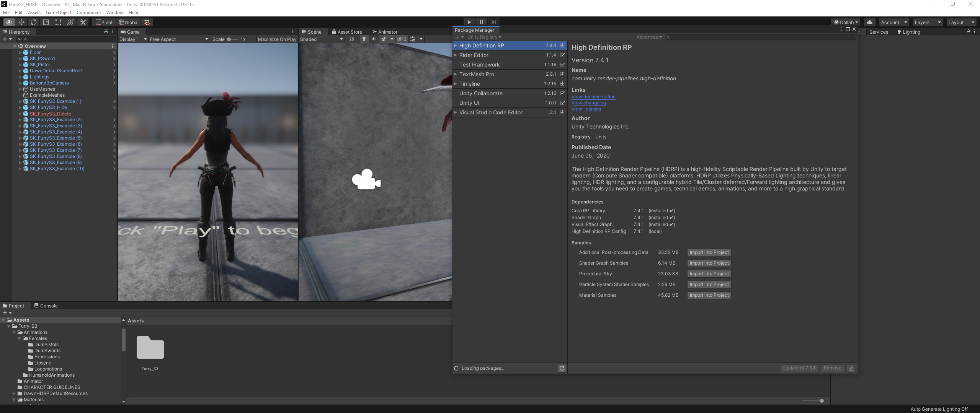980x413 pixels.
Task: Open Free Aspect dropdown
Action: click(x=179, y=39)
